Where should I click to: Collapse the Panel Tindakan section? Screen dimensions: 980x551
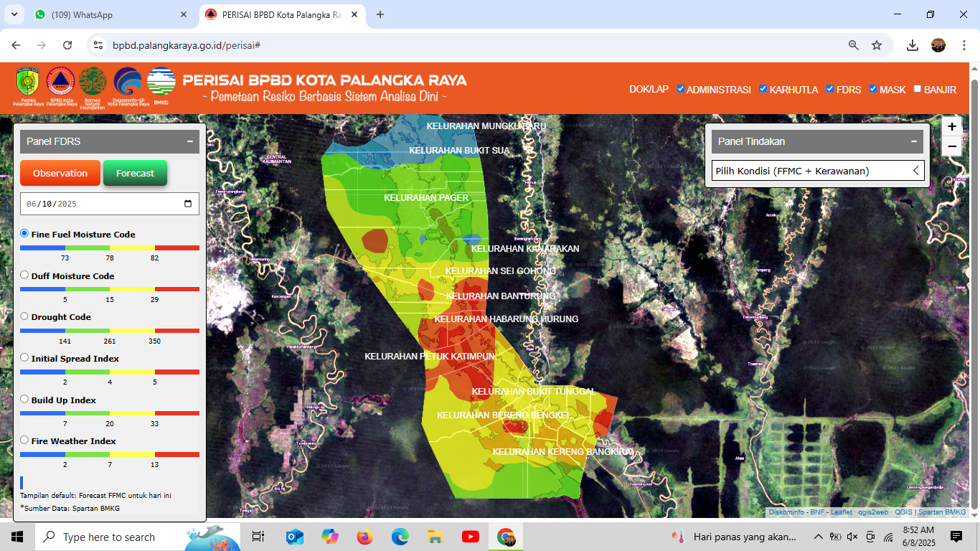(914, 141)
